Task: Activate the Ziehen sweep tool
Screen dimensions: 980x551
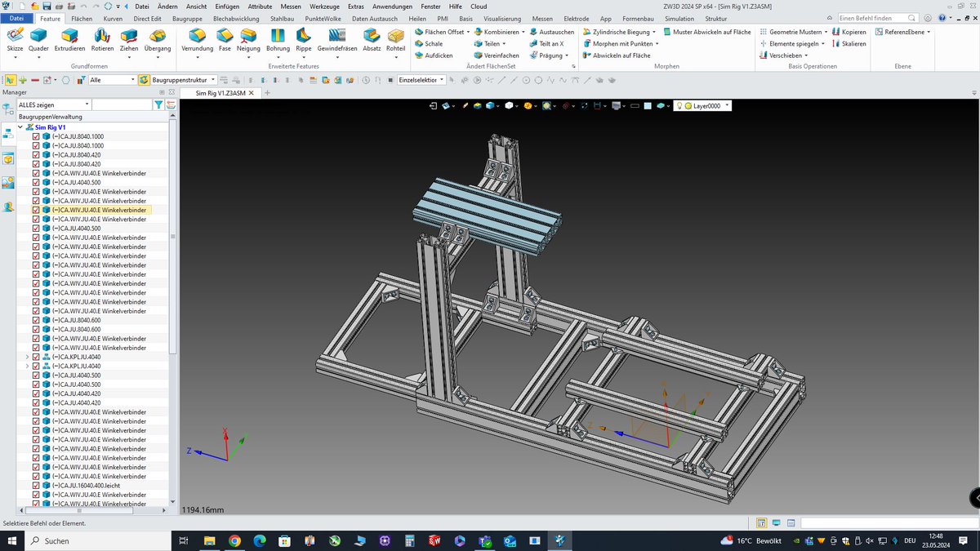Action: (129, 39)
